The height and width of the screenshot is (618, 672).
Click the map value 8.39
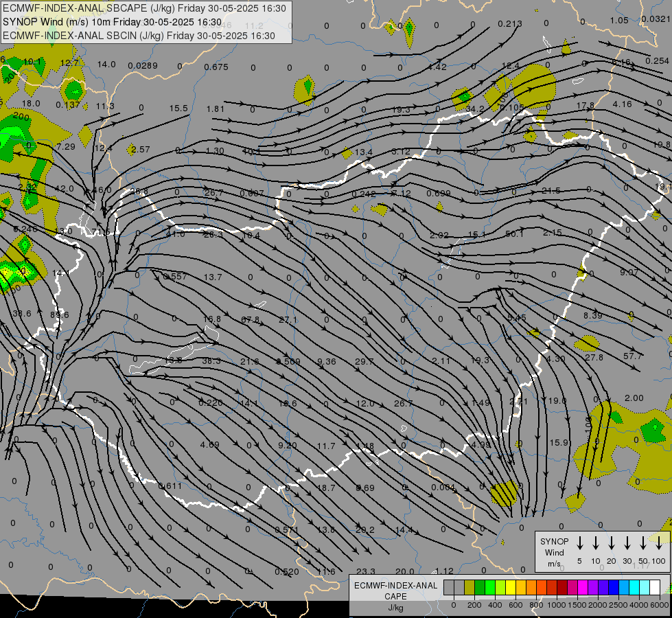point(592,316)
